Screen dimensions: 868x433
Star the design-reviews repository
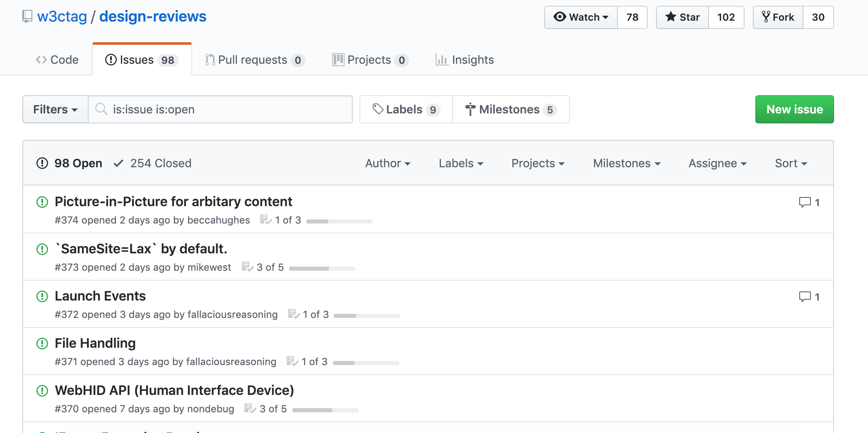[x=682, y=17]
